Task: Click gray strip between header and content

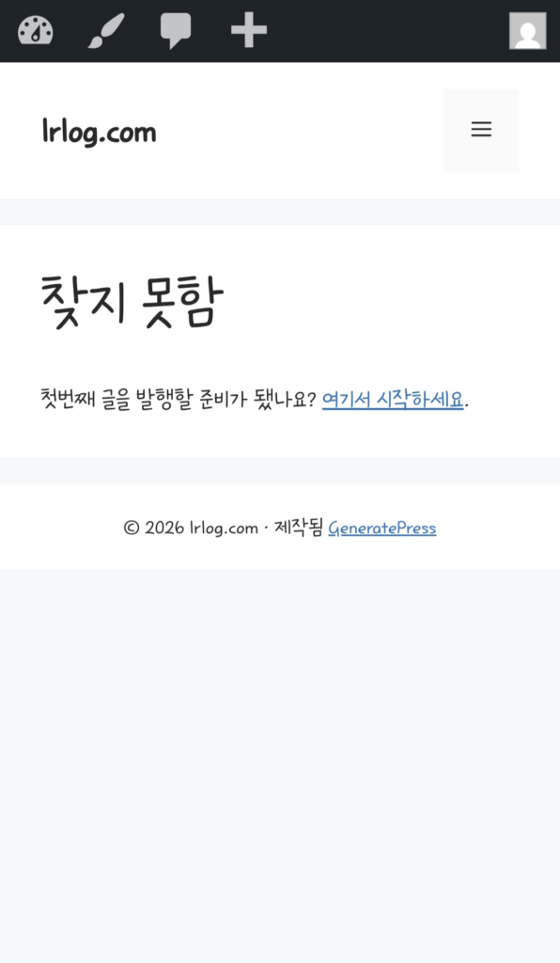Action: [x=280, y=212]
